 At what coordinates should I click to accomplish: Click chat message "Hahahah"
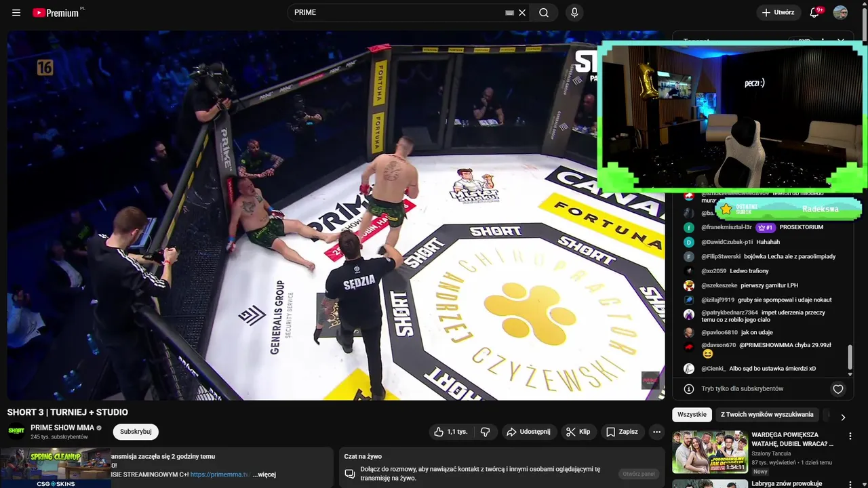768,242
